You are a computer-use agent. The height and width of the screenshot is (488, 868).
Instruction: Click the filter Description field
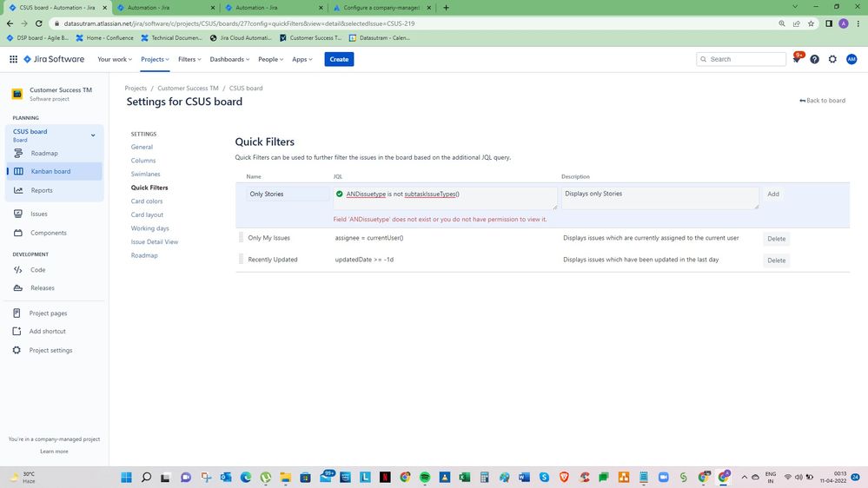pyautogui.click(x=659, y=198)
